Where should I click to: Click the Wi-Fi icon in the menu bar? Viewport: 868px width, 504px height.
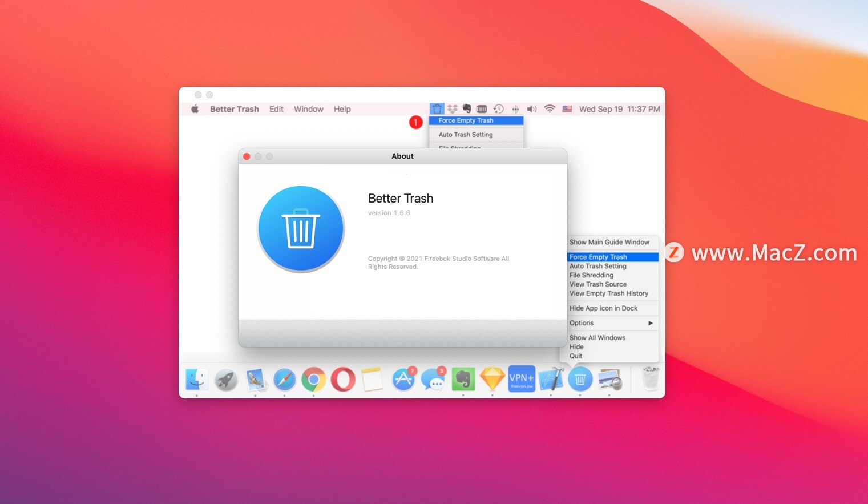(x=550, y=109)
